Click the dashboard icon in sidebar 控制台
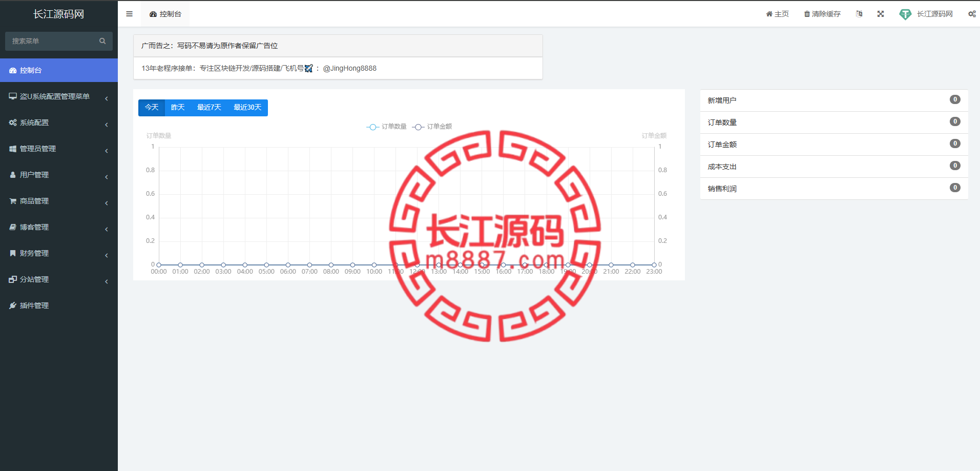This screenshot has height=471, width=980. [x=13, y=70]
